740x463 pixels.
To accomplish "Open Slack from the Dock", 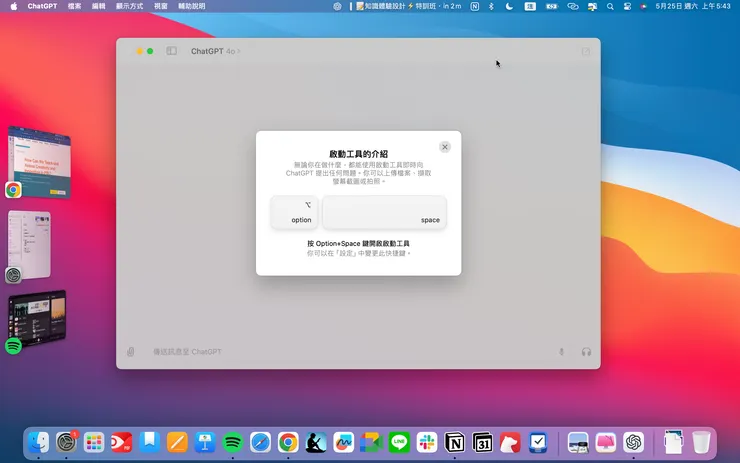I will 427,442.
